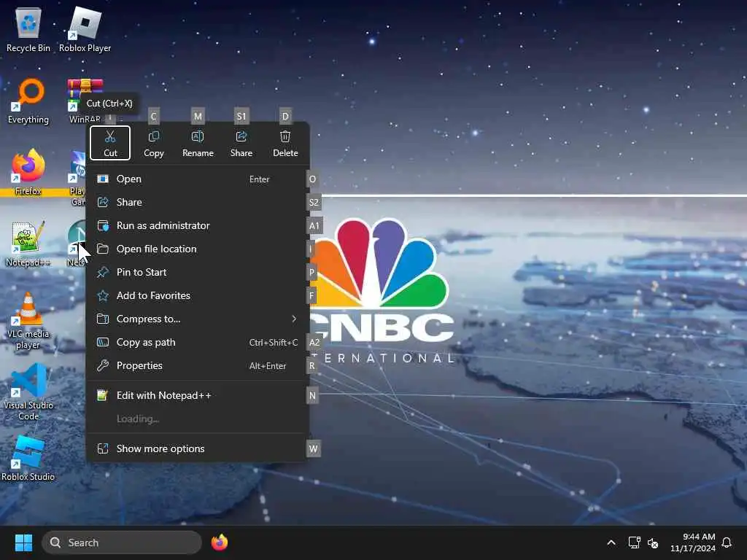Screen dimensions: 747x560
Task: Click the muted volume tray icon
Action: pyautogui.click(x=653, y=542)
